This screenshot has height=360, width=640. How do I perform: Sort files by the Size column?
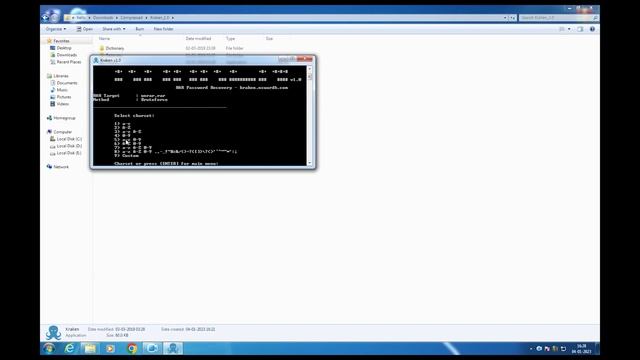[269, 38]
